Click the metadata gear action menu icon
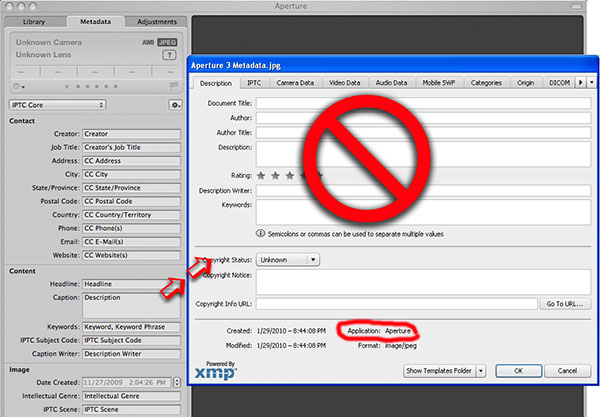The image size is (600, 417). point(175,104)
